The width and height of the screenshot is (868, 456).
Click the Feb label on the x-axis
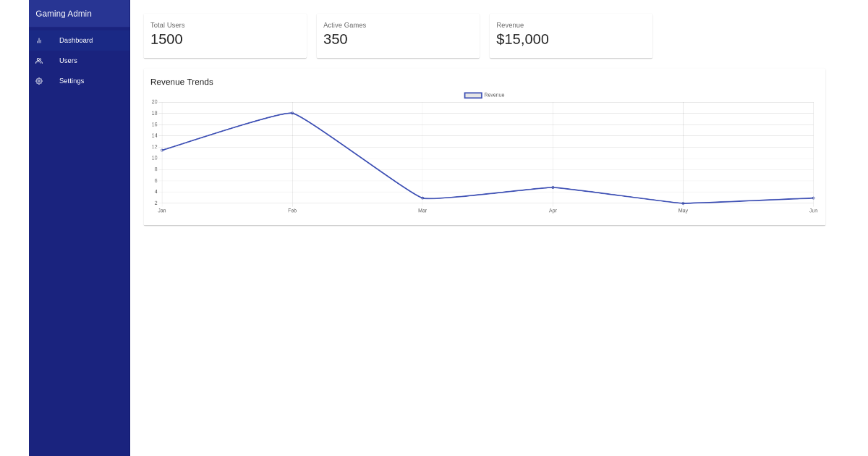pyautogui.click(x=292, y=211)
